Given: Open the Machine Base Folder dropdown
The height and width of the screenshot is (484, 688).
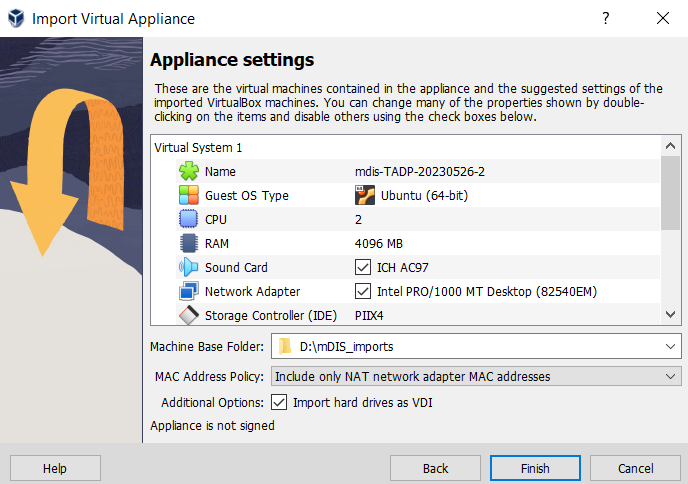Looking at the screenshot, I should pyautogui.click(x=669, y=347).
